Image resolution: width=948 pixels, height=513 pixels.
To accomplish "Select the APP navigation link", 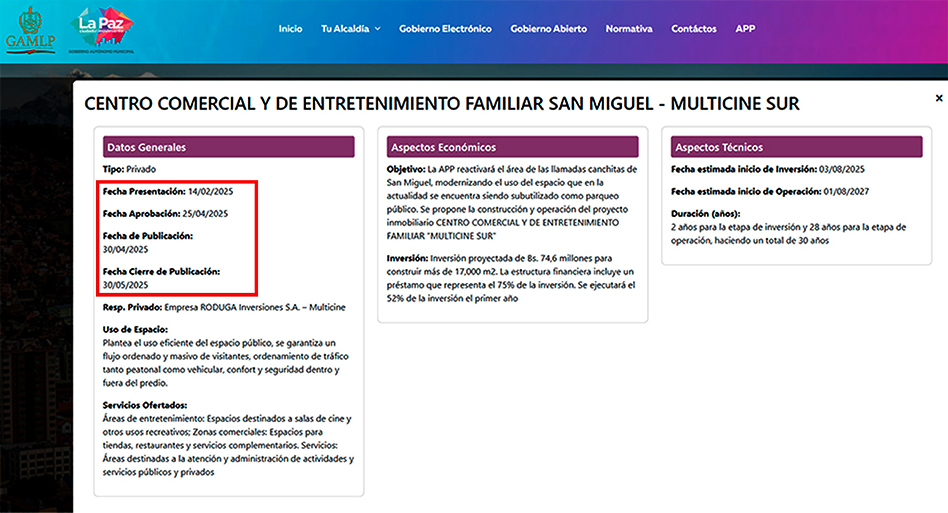I will tap(745, 29).
